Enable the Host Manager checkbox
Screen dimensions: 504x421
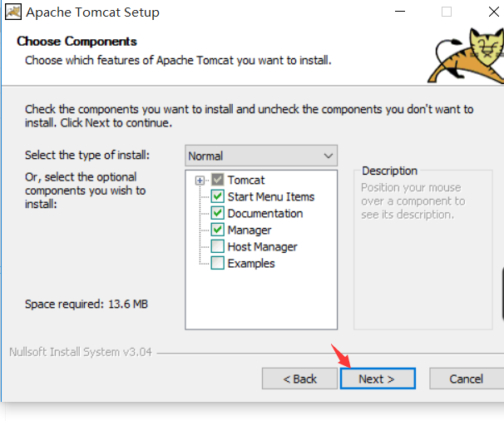pos(218,246)
